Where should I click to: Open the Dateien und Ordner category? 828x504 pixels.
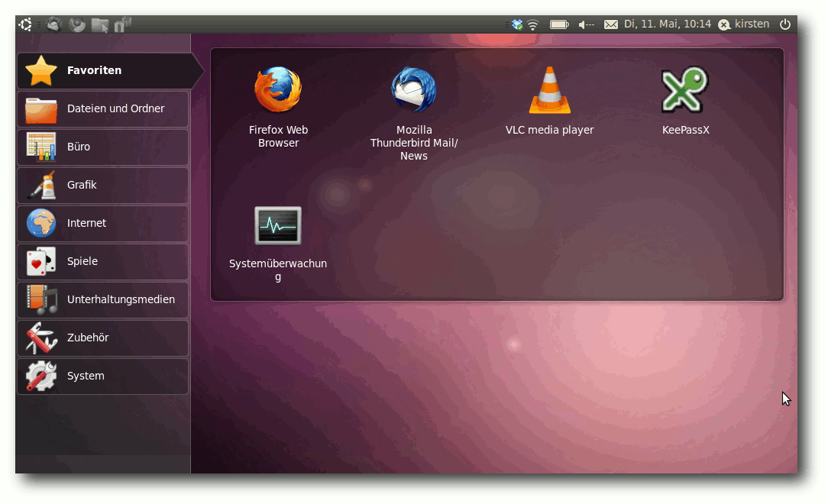pyautogui.click(x=103, y=108)
